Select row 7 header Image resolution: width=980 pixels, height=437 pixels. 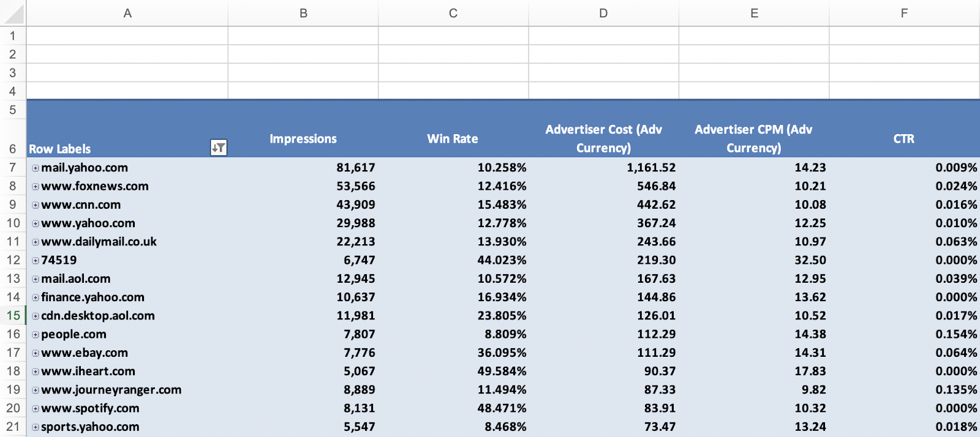click(12, 167)
